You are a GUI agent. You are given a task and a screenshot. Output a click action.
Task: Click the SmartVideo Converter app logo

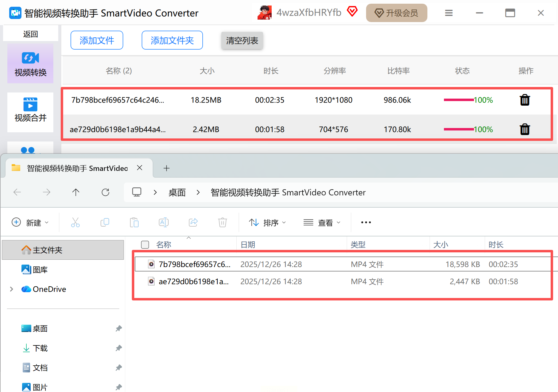click(15, 13)
